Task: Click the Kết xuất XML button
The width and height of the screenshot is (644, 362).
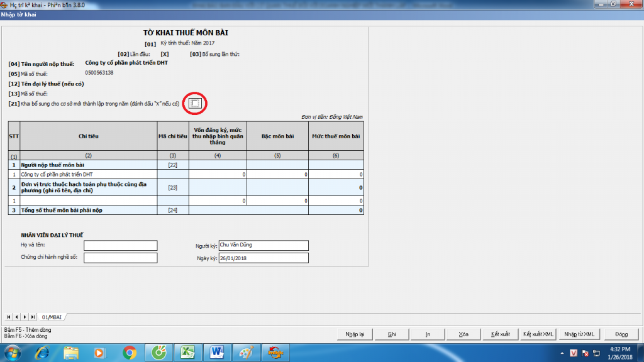Action: [538, 334]
